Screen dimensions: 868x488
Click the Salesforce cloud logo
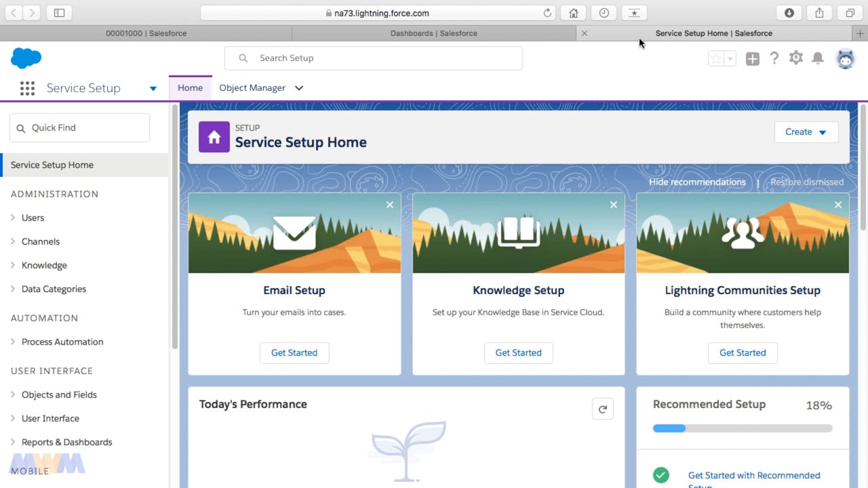click(26, 58)
